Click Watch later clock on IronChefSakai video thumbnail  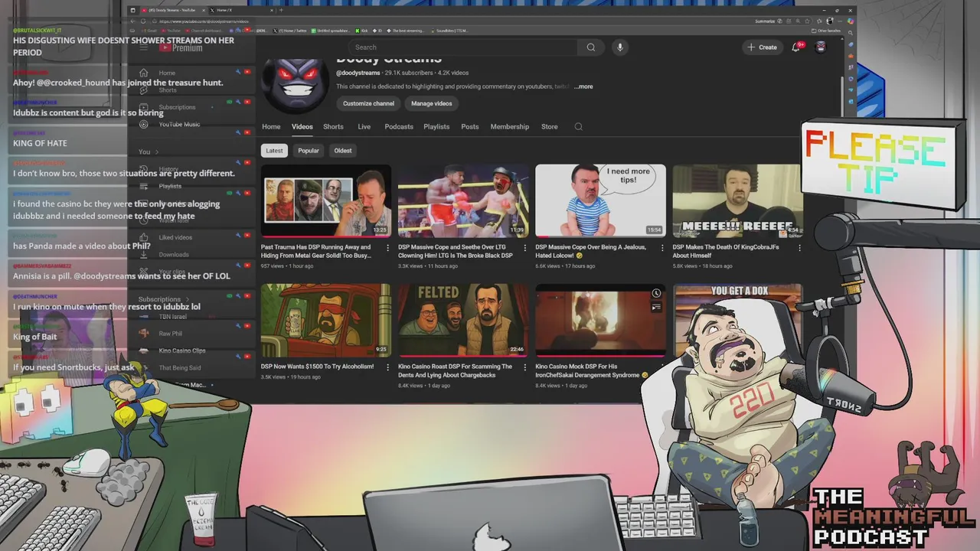656,294
